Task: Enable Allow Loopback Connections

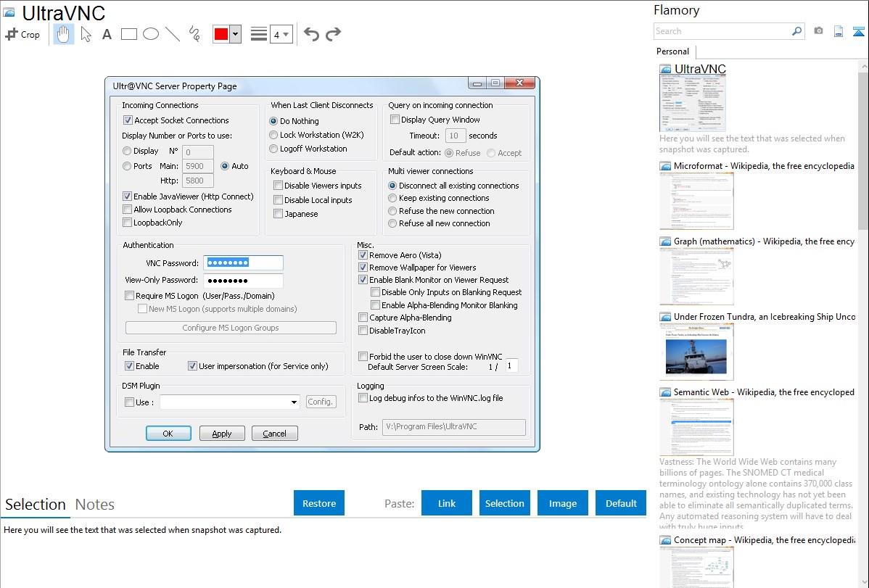Action: pos(128,210)
